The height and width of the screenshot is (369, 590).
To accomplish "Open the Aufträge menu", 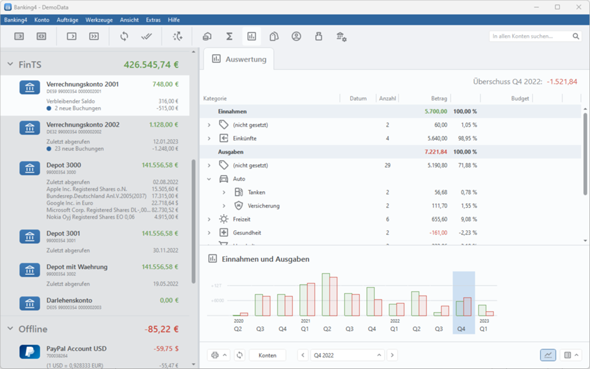I will point(67,20).
